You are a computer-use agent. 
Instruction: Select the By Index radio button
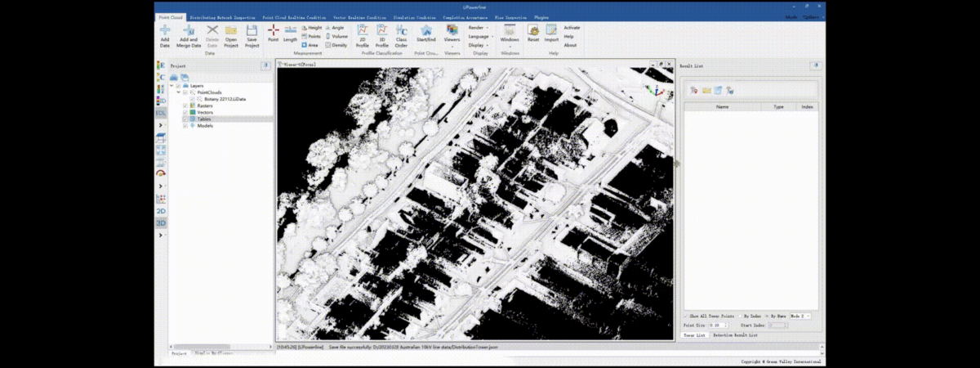click(x=741, y=316)
